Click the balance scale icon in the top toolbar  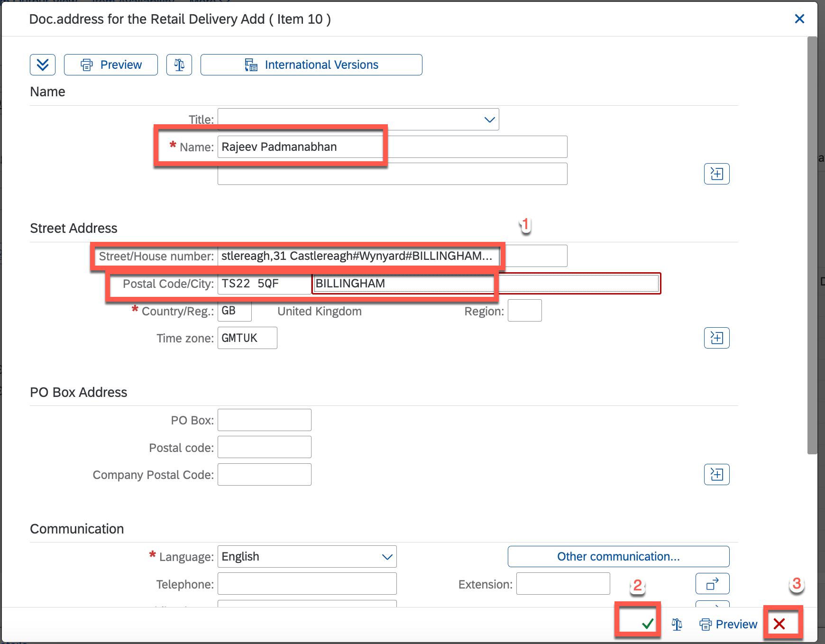coord(179,64)
